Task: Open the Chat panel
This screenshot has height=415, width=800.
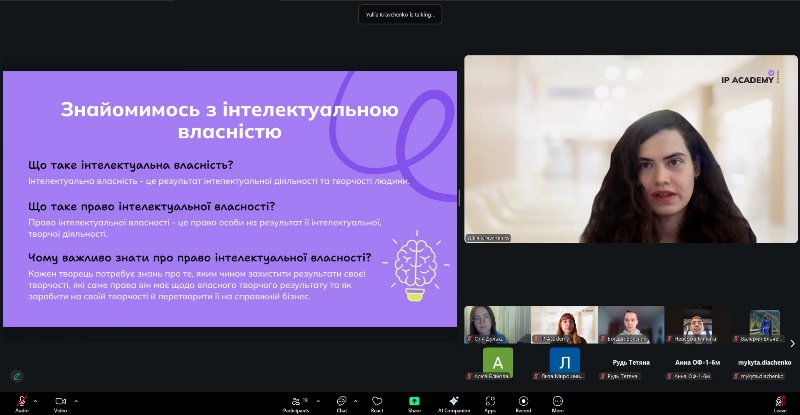Action: point(341,402)
